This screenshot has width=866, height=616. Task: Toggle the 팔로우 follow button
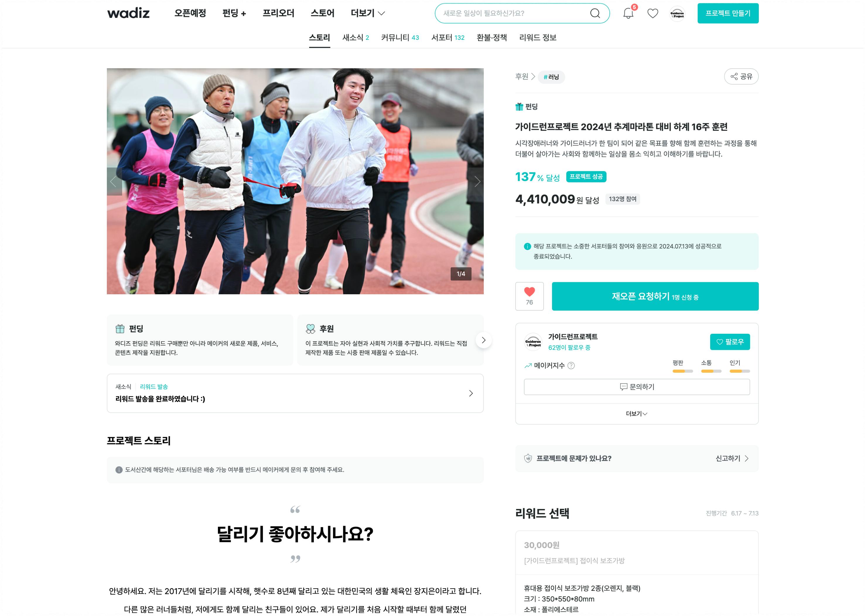(x=730, y=342)
